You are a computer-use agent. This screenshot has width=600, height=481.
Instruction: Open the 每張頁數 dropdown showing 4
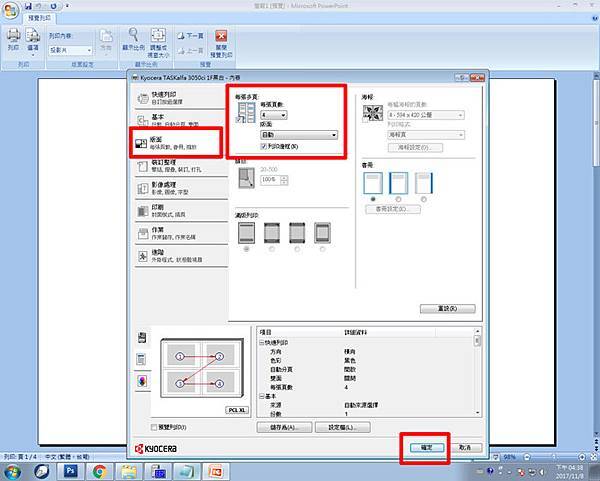274,115
